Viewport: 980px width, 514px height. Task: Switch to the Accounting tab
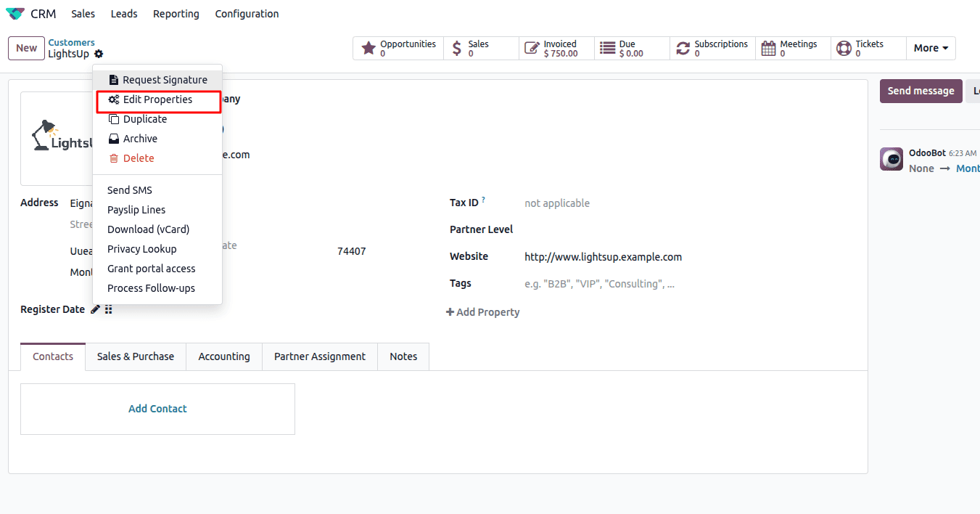pos(224,356)
